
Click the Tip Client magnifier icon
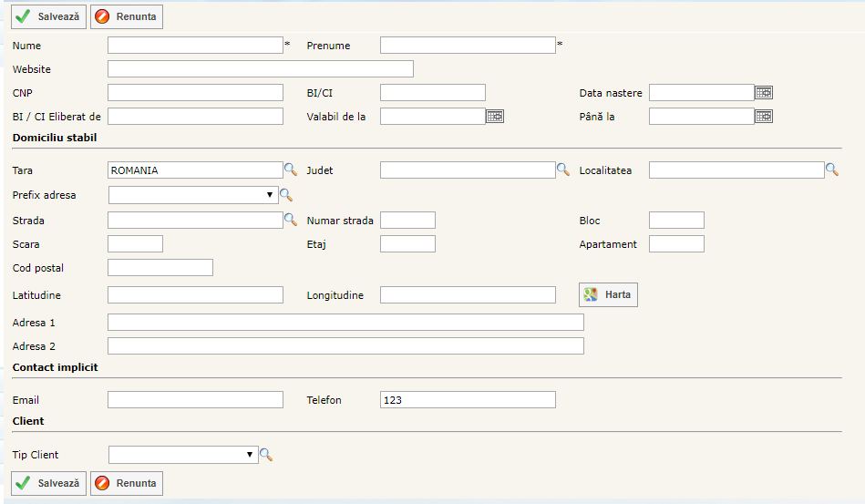coord(266,454)
